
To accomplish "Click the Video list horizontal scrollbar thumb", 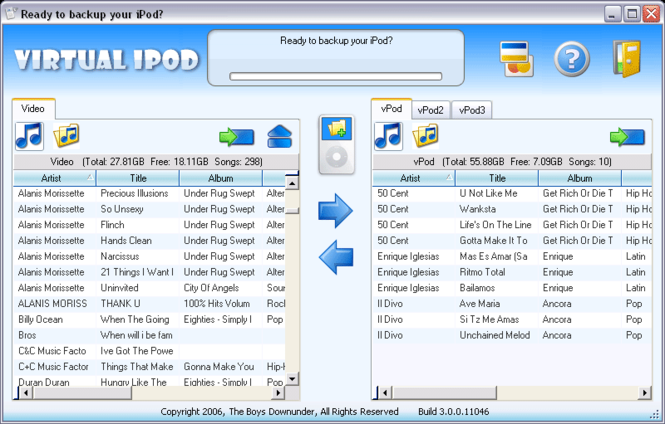I will (x=82, y=393).
